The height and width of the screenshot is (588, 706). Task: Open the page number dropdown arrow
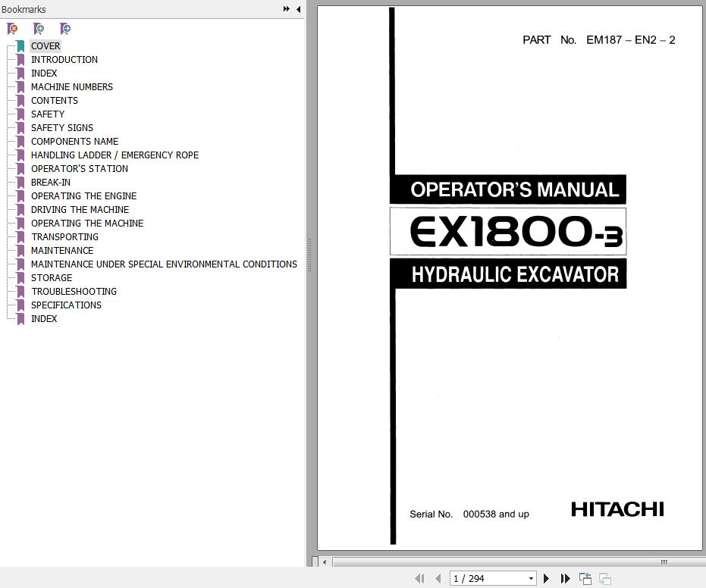tap(532, 579)
